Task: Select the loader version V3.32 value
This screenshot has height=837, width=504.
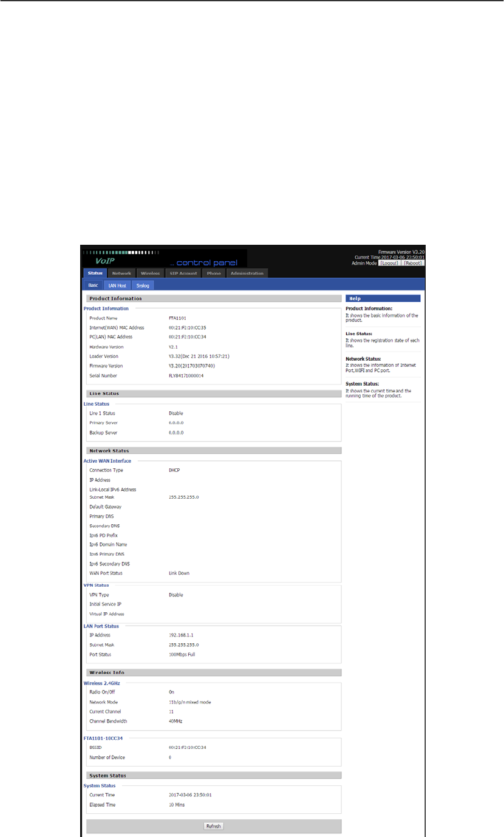Action: [199, 356]
